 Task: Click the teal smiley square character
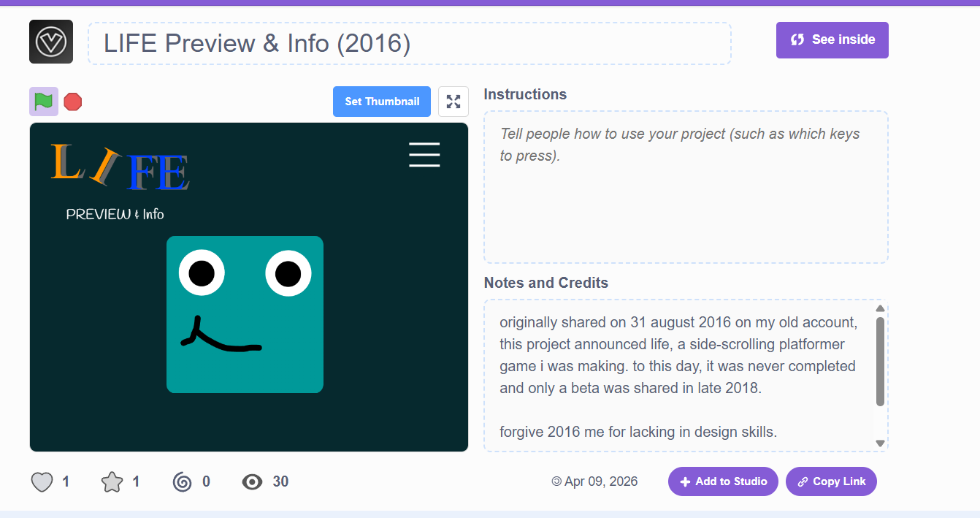(245, 314)
